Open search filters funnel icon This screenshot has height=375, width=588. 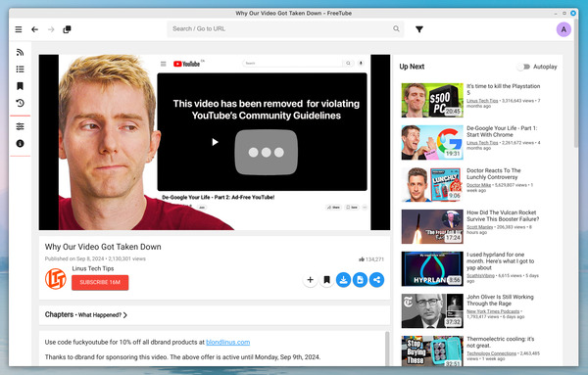point(419,29)
